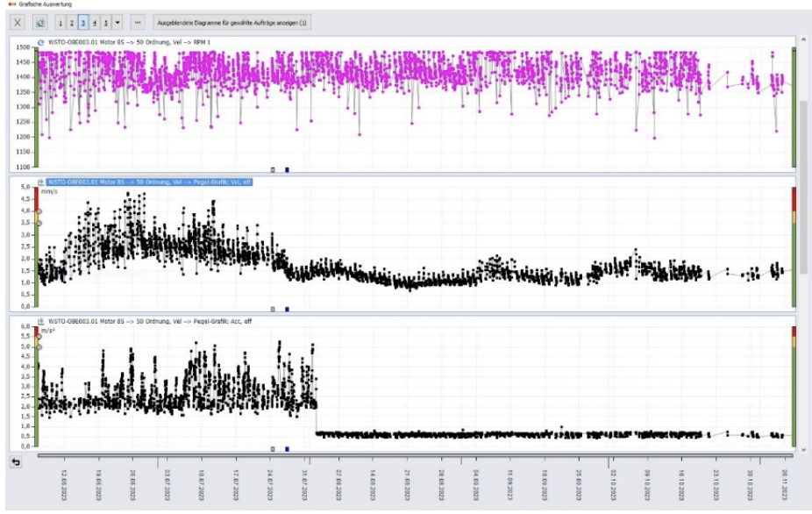Select layout button 5 in toolbar
This screenshot has width=812, height=514.
(x=106, y=22)
